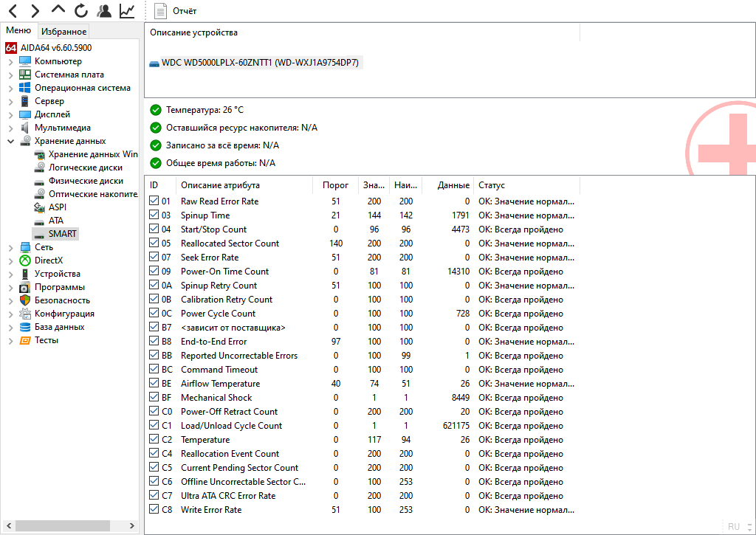
Task: Click the WDC WD5000LPLX drive icon
Action: click(154, 63)
